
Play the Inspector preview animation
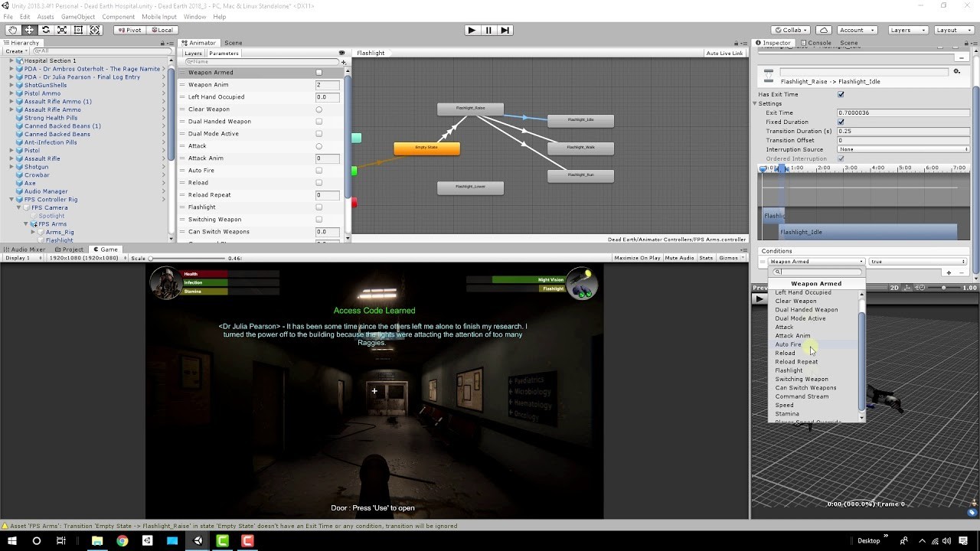[x=759, y=298]
